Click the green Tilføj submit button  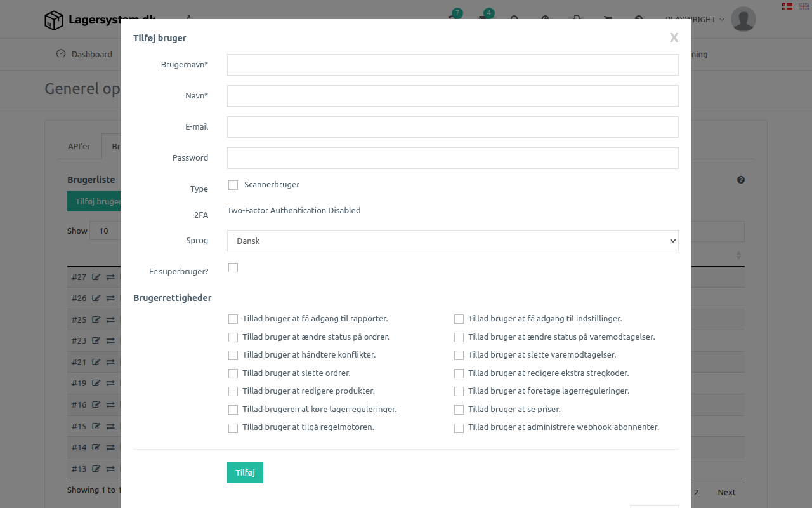coord(245,472)
